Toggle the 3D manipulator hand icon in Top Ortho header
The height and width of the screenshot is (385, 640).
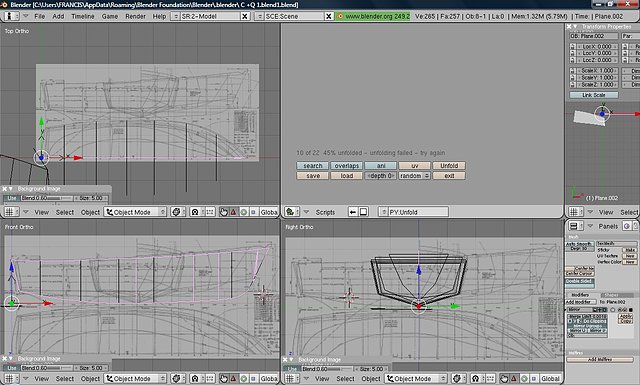[x=224, y=212]
